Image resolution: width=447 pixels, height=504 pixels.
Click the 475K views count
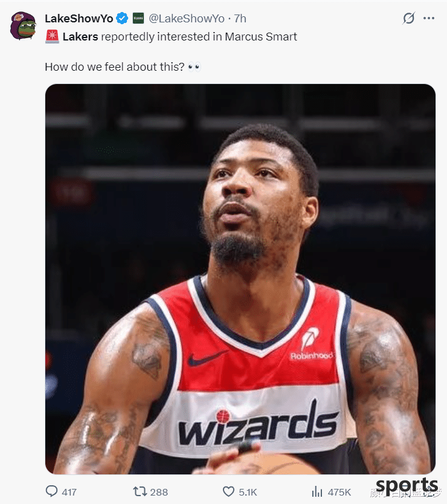tap(339, 492)
